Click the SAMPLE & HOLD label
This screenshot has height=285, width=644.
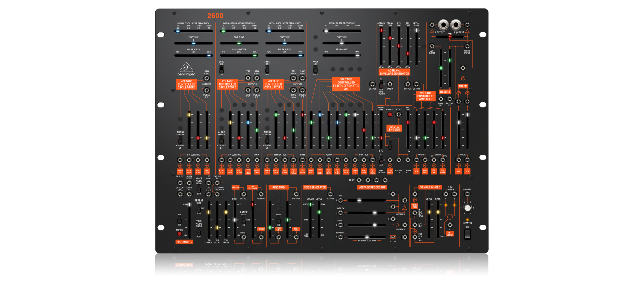pos(430,187)
